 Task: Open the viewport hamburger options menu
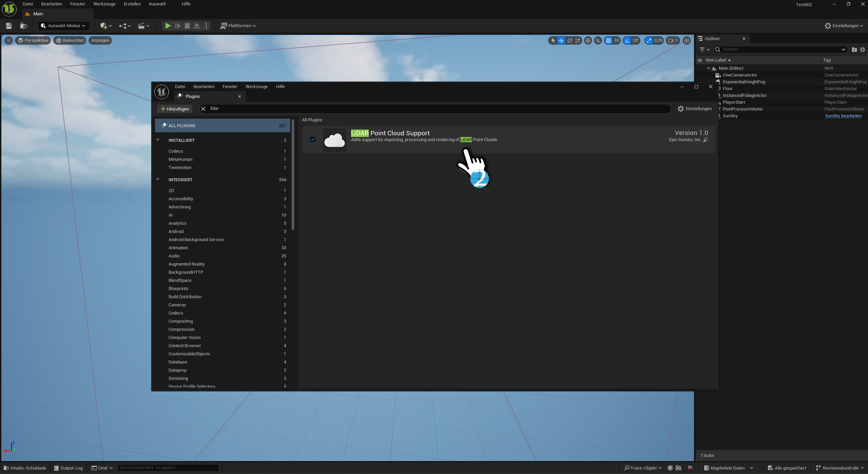click(9, 40)
